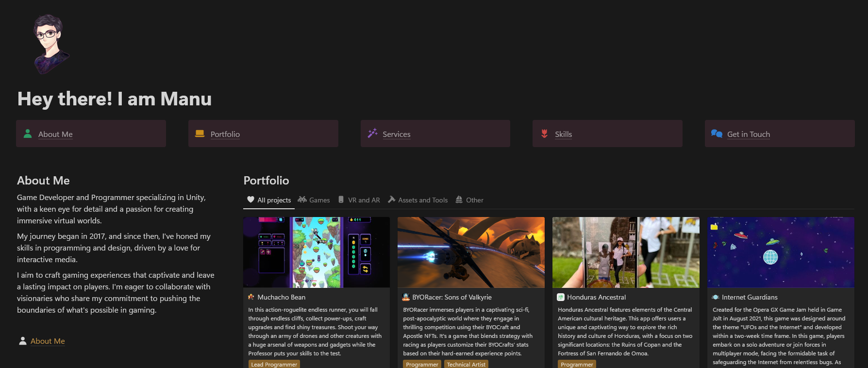Image resolution: width=868 pixels, height=368 pixels.
Task: Switch to the VR and AR tab
Action: pos(359,200)
